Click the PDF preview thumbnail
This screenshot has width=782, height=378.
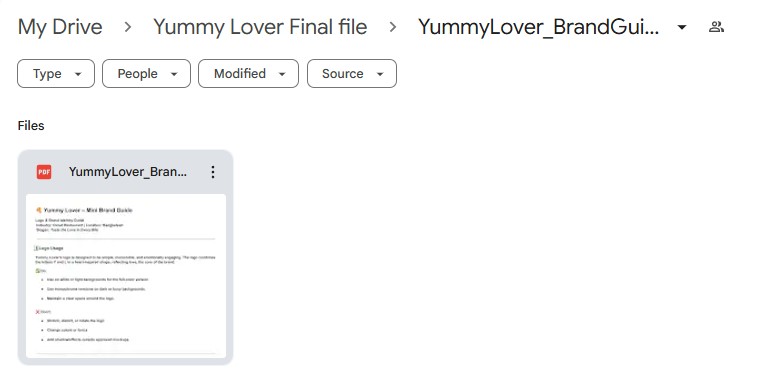tap(126, 275)
